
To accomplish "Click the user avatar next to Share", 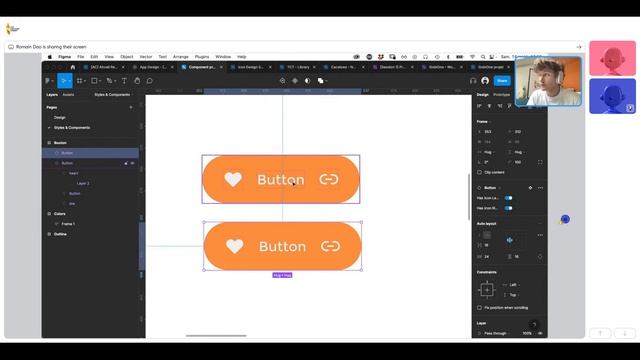I will tap(485, 81).
